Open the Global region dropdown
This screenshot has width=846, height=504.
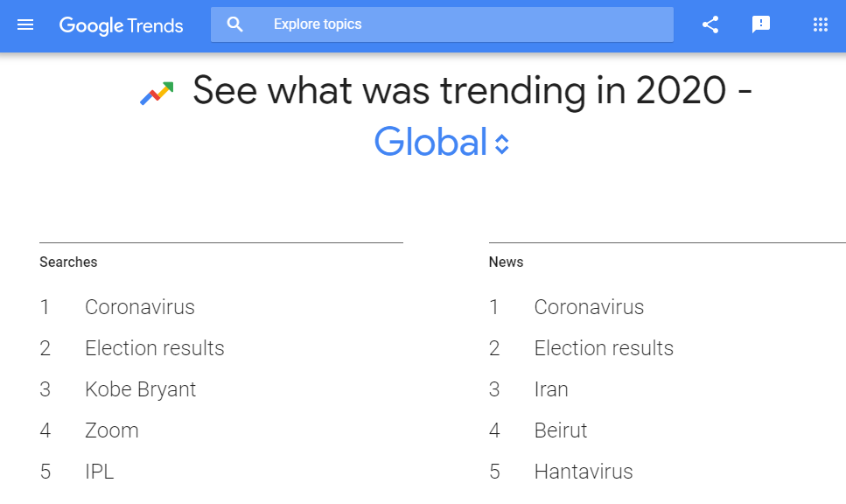pyautogui.click(x=442, y=142)
